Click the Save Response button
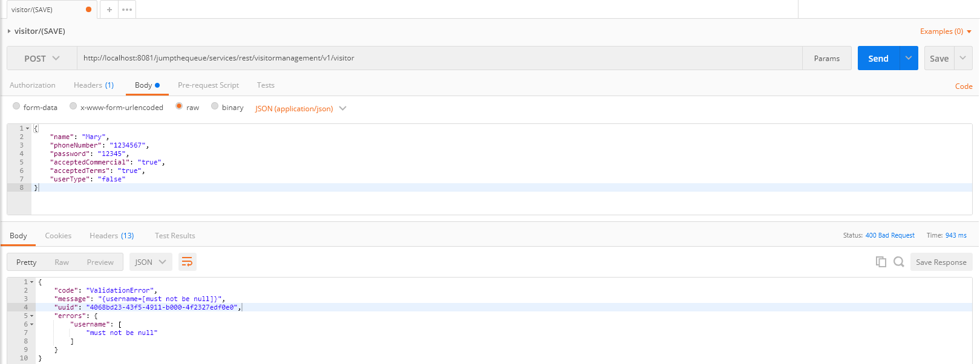Viewport: 980px width, 364px height. pos(941,262)
